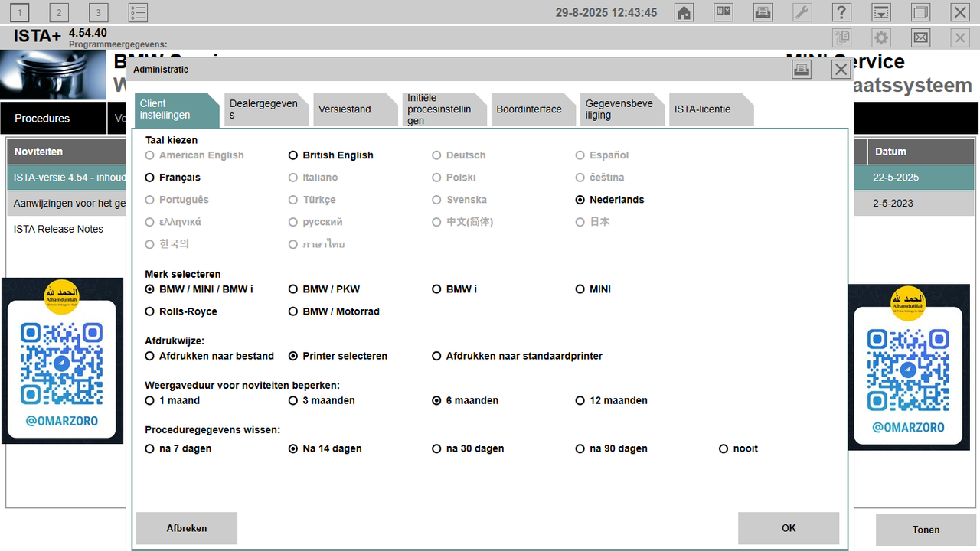Confirm settings with OK button
This screenshot has width=980, height=551.
[x=789, y=528]
